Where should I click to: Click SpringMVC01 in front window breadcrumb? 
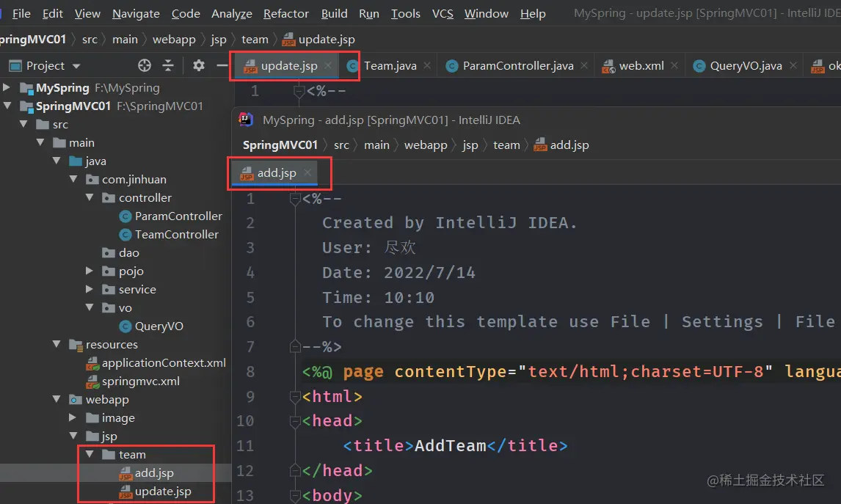coord(280,145)
